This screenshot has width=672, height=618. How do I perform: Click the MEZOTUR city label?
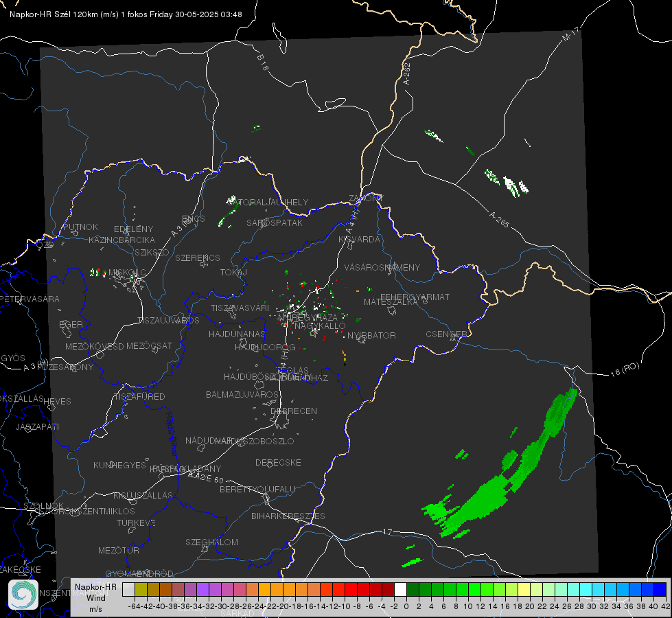click(118, 550)
